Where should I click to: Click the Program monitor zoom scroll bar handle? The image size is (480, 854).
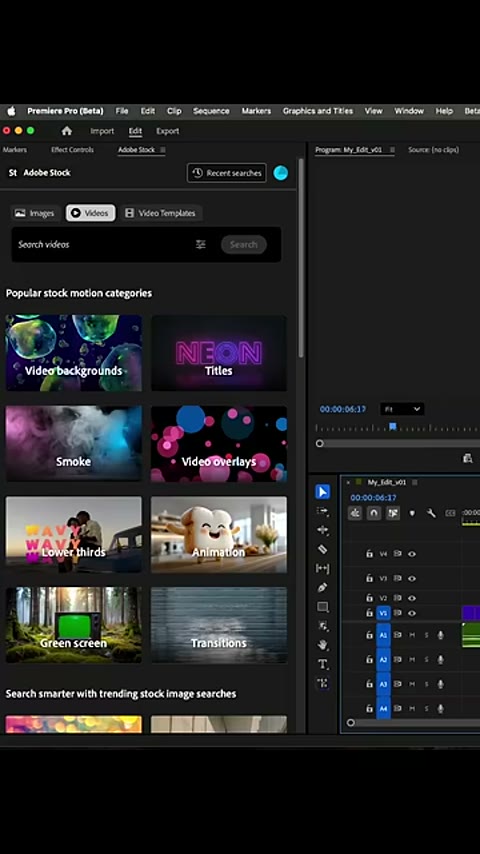[x=320, y=443]
